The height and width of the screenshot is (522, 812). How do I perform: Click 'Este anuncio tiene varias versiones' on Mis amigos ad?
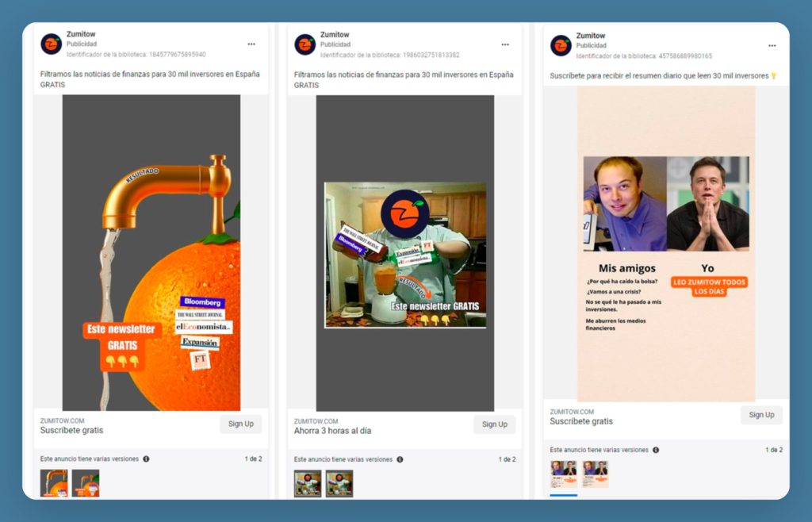[599, 450]
